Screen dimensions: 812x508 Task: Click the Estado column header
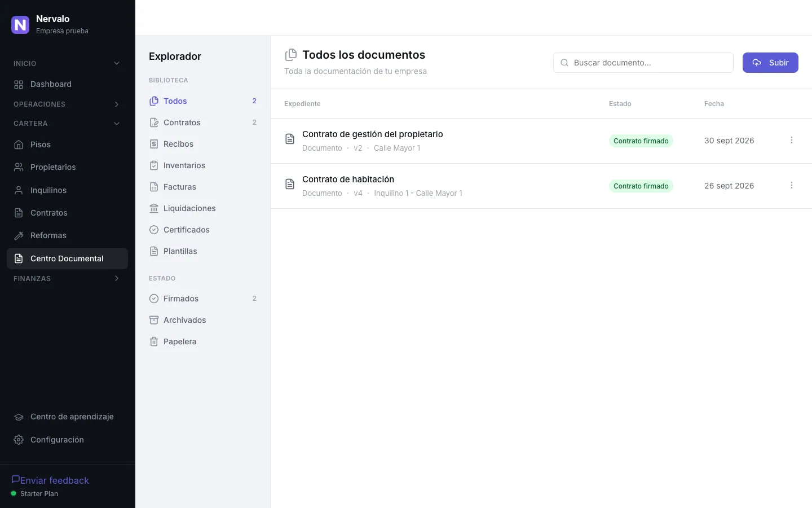620,104
